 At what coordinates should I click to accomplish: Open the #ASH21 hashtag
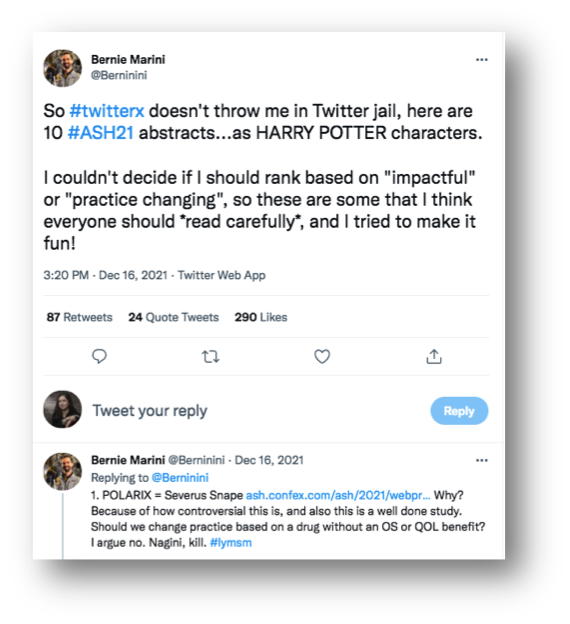click(100, 133)
